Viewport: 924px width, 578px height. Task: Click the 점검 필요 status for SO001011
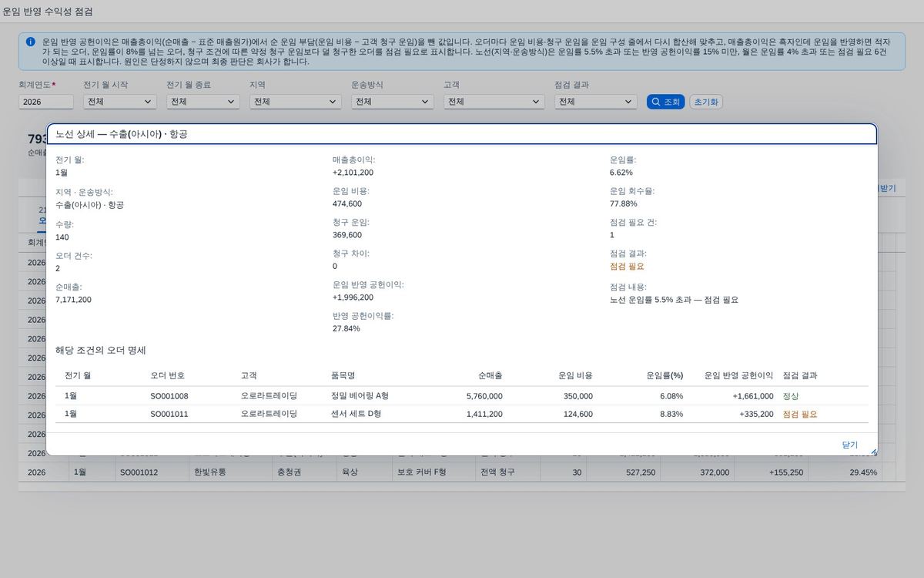coord(800,414)
